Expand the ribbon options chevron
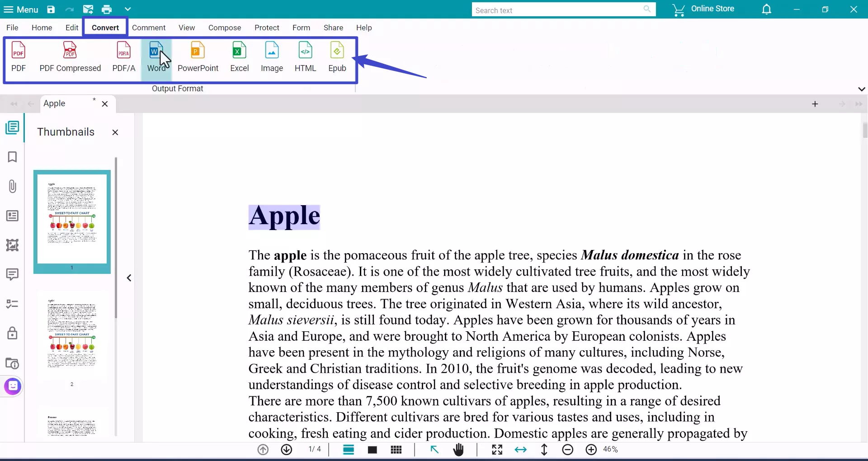The width and height of the screenshot is (868, 461). click(862, 89)
